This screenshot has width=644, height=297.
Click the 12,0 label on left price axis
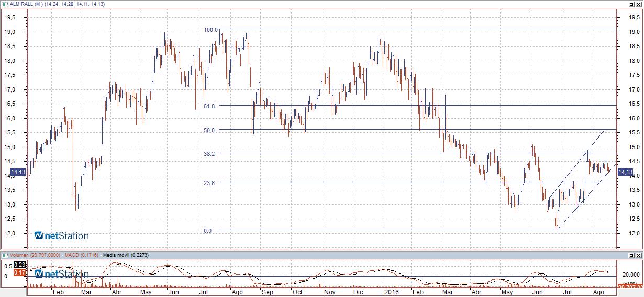[10, 233]
